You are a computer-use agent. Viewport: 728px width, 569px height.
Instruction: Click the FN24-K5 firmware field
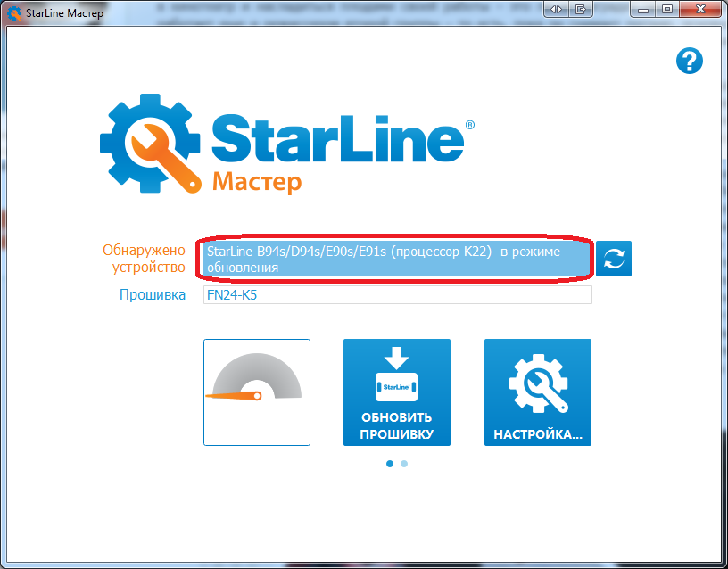point(397,294)
